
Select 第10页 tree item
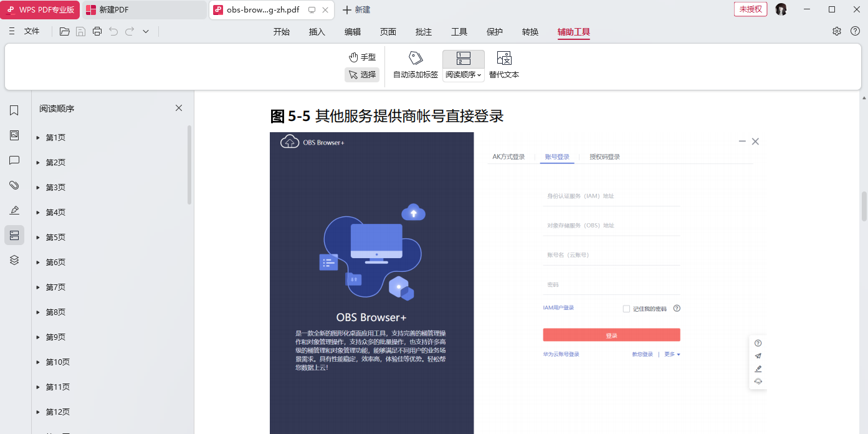(58, 362)
